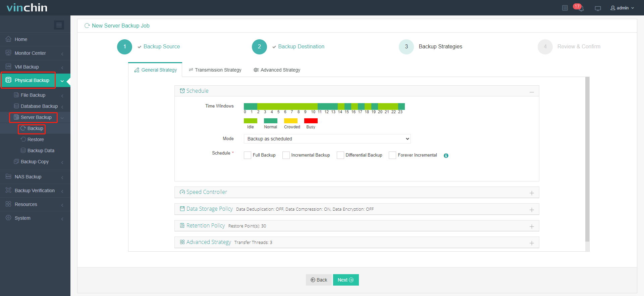Click the Advanced Strategy section grid icon

[182, 242]
